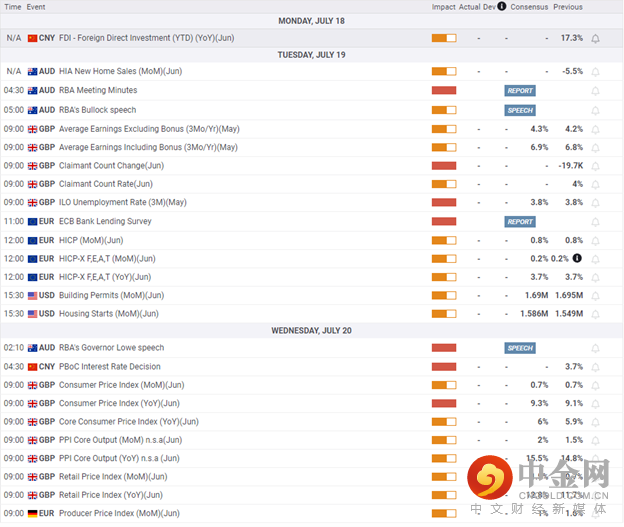Click consensus 9.3% for CPI YoY
The width and height of the screenshot is (624, 527).
point(539,403)
